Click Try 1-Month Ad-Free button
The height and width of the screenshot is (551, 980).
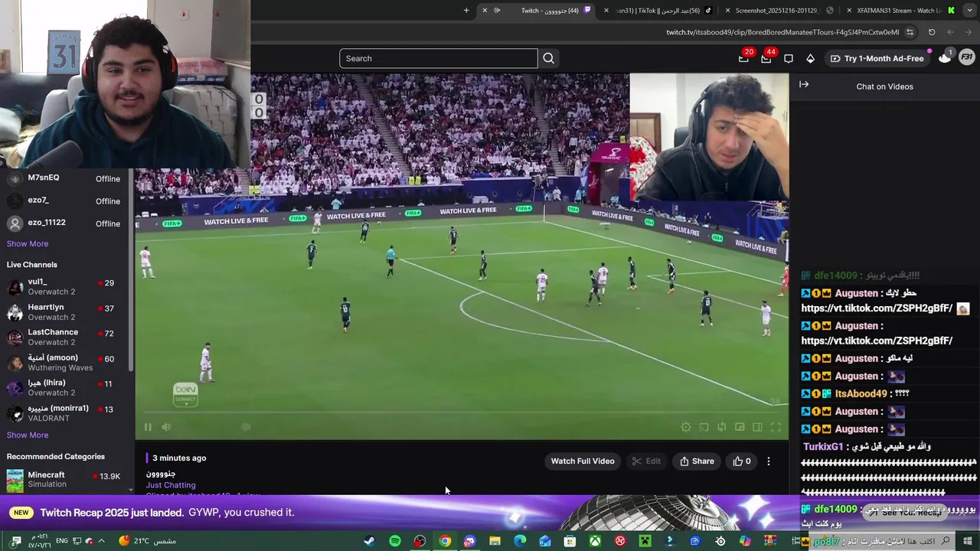[x=877, y=58]
